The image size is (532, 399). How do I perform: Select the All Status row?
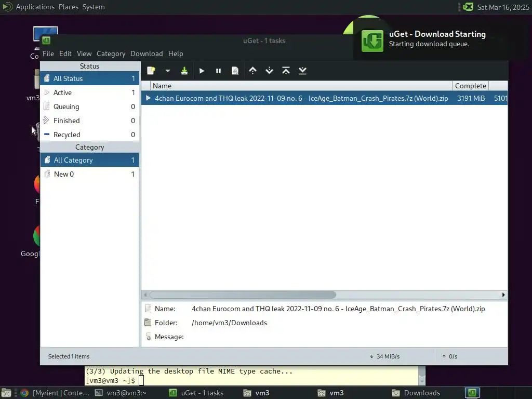pos(89,78)
